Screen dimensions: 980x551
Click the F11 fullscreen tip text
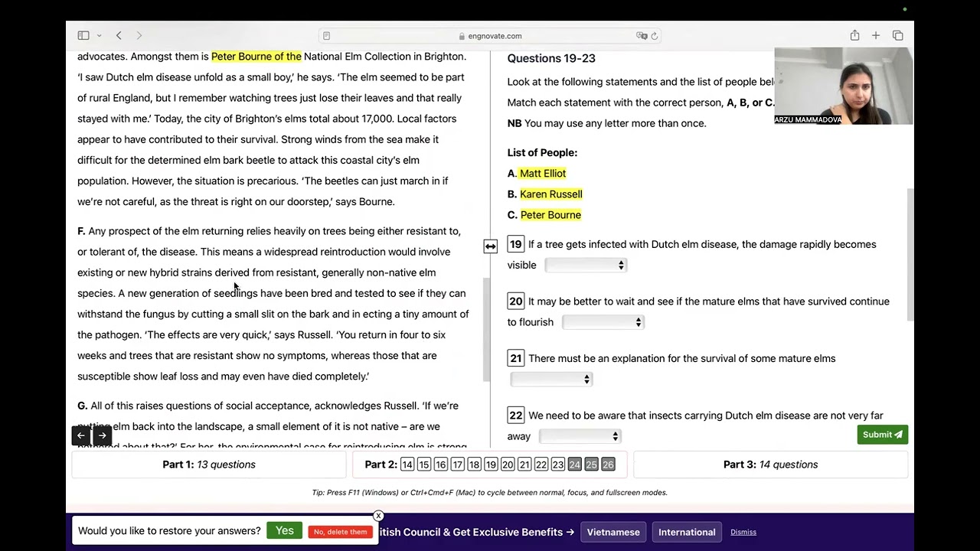pyautogui.click(x=490, y=493)
